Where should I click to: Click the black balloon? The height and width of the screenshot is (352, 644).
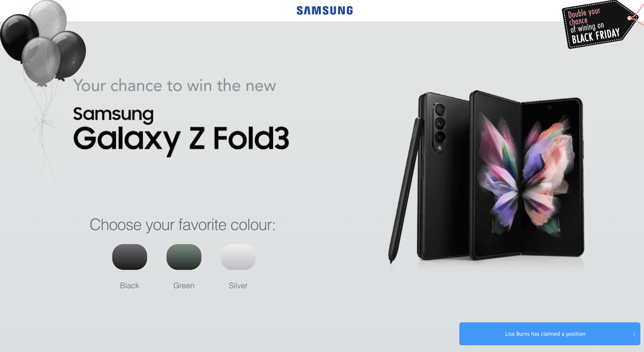click(19, 38)
